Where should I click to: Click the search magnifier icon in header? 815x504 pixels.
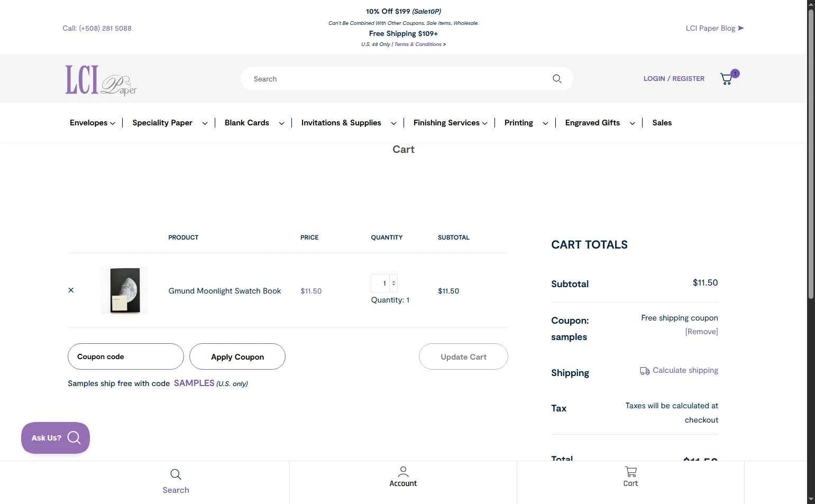pos(557,79)
